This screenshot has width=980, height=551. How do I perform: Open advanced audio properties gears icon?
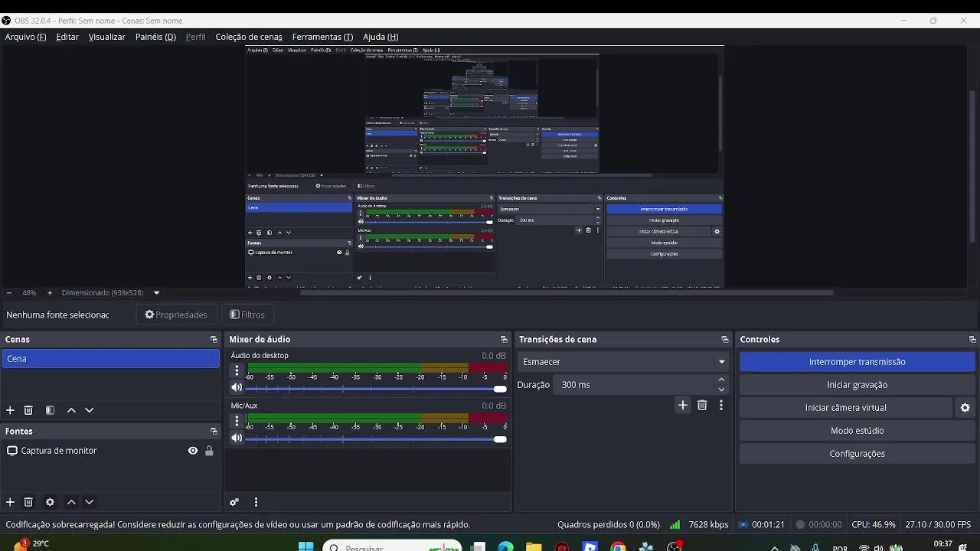(234, 502)
